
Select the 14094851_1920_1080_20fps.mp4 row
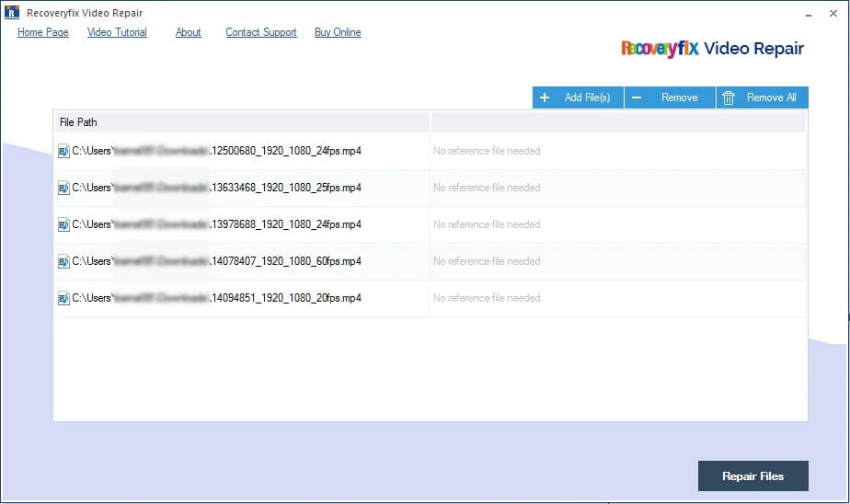431,298
